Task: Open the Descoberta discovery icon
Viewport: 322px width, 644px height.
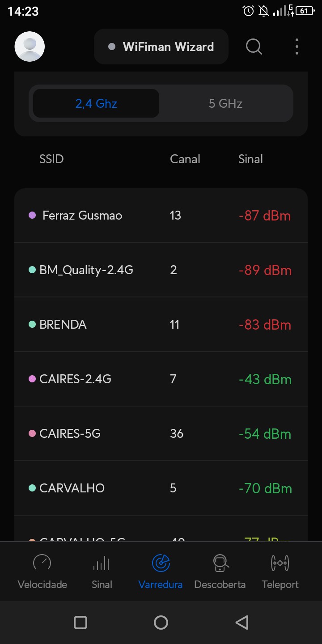Action: click(x=220, y=563)
